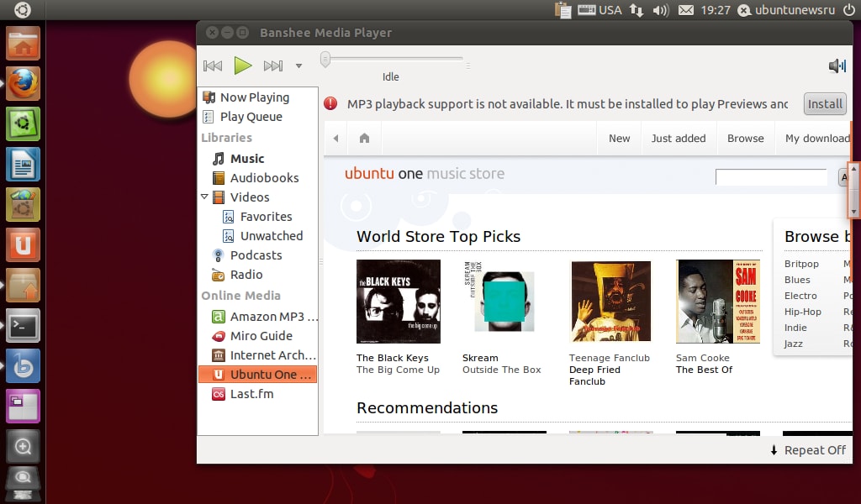Open the messaging envelope indicator
Screen dimensions: 861x504
tap(686, 10)
